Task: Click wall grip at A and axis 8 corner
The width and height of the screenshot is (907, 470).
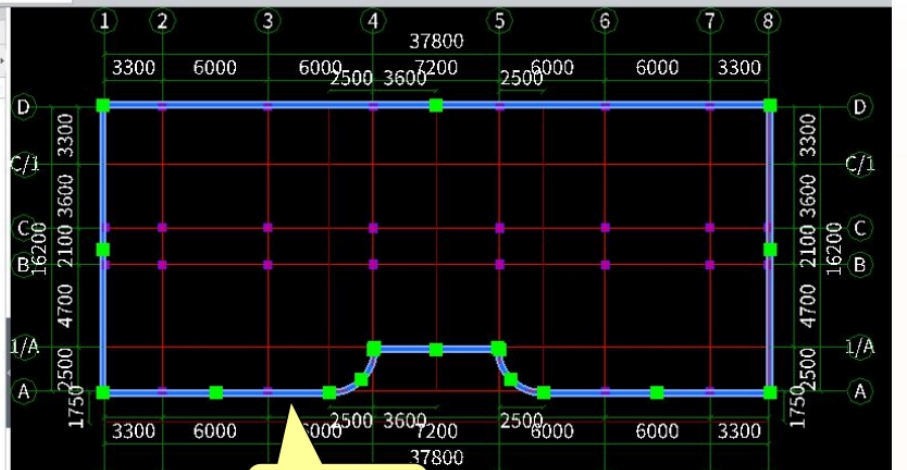Action: 770,393
